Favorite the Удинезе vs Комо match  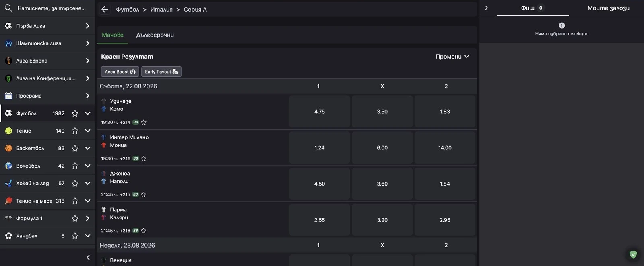point(144,122)
